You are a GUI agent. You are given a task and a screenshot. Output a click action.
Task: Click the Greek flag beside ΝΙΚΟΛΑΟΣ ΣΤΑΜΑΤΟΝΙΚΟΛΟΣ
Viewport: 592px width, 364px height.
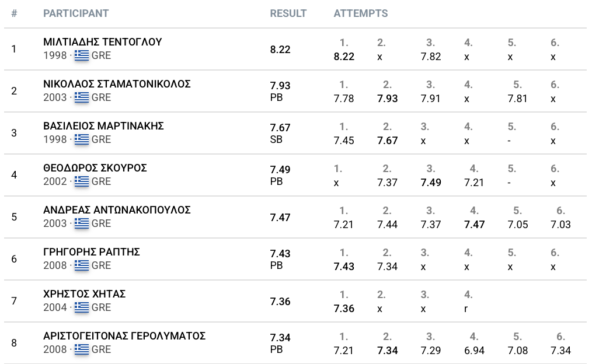coord(82,98)
